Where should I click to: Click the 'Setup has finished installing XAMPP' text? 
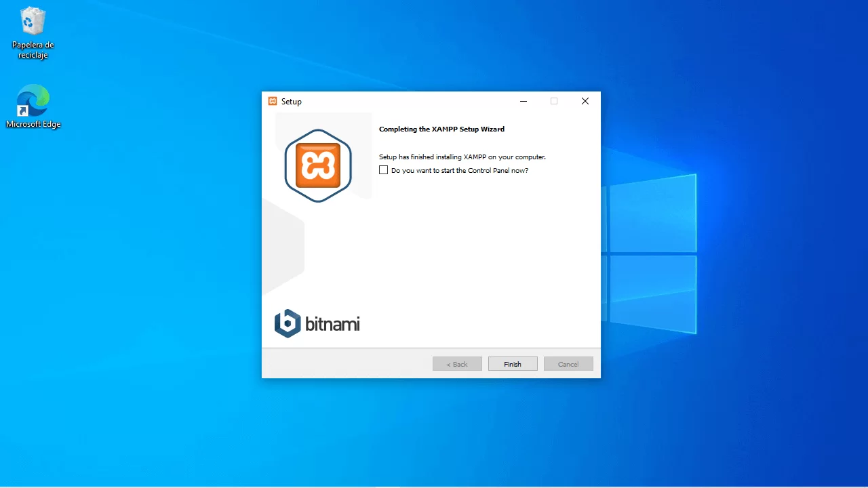click(462, 157)
